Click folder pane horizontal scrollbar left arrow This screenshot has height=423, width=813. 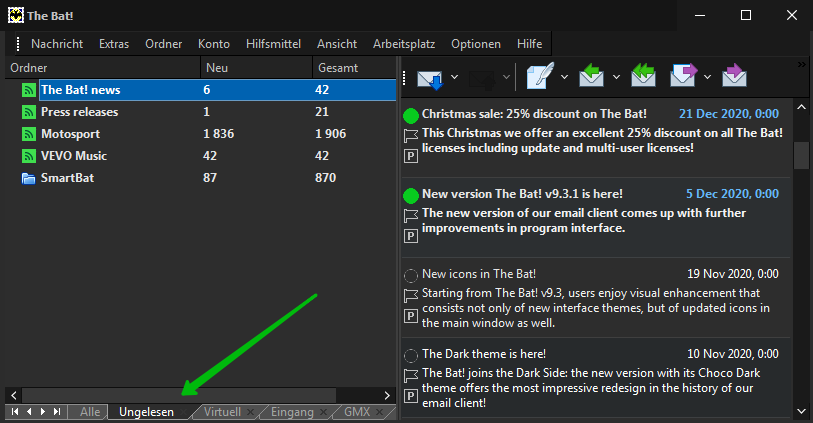14,396
